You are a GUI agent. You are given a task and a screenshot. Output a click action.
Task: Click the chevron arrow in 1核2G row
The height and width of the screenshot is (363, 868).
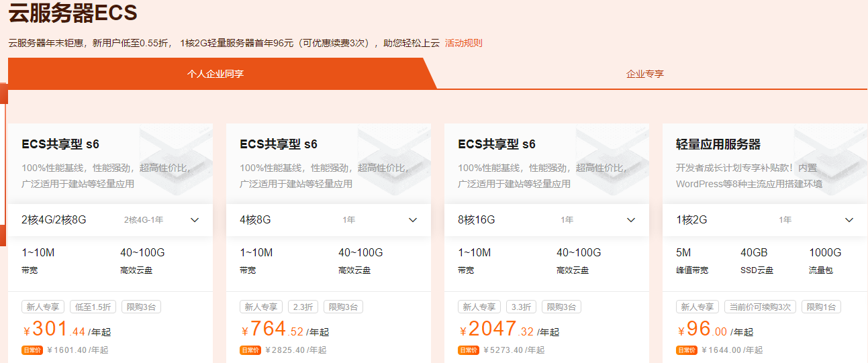point(849,220)
